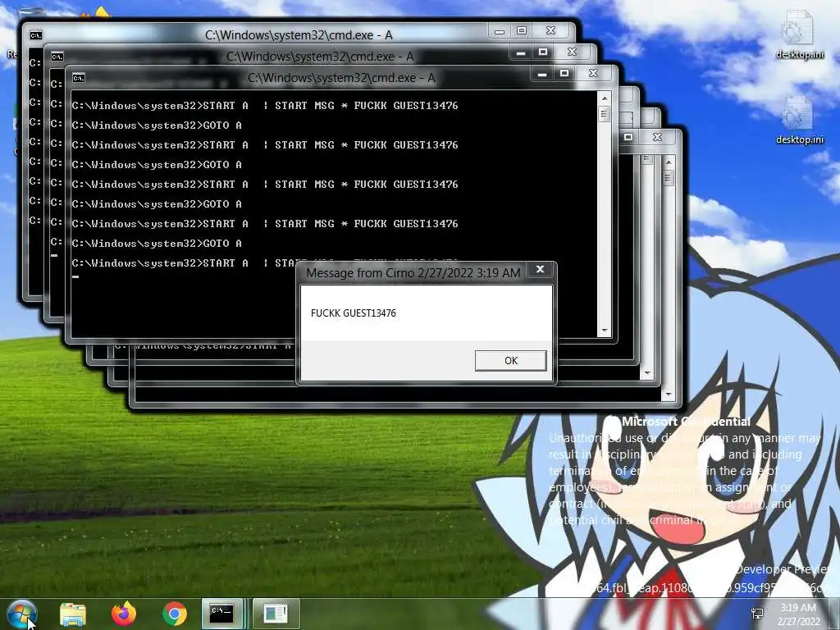Open the clock showing 3:19 AM
840x630 pixels.
pos(798,614)
